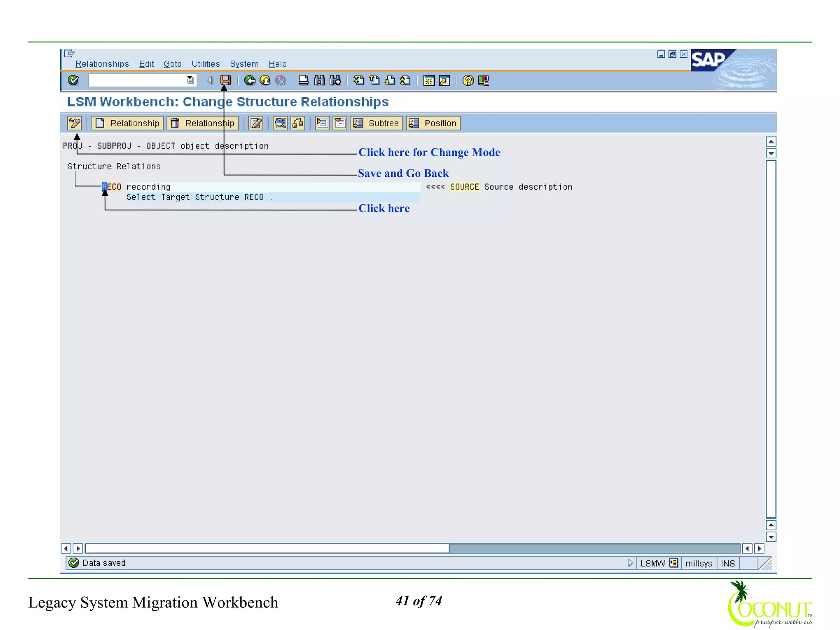Click the red Cancel icon
This screenshot has width=840, height=630.
tap(281, 80)
